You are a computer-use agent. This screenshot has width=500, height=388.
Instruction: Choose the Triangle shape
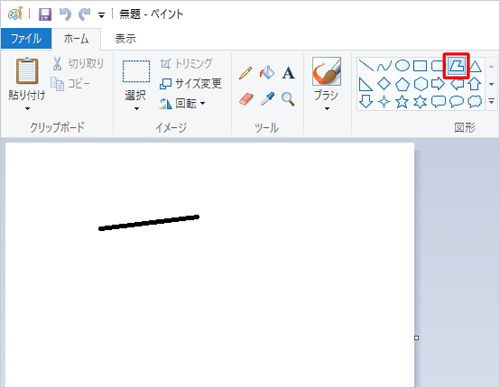pos(475,66)
